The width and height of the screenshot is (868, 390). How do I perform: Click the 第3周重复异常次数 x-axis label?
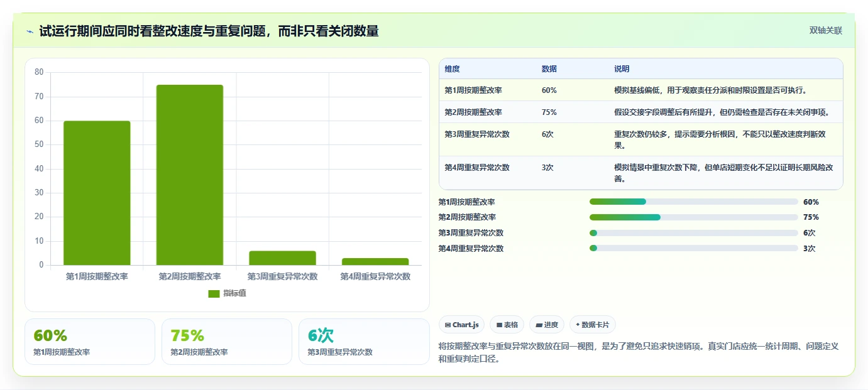282,276
